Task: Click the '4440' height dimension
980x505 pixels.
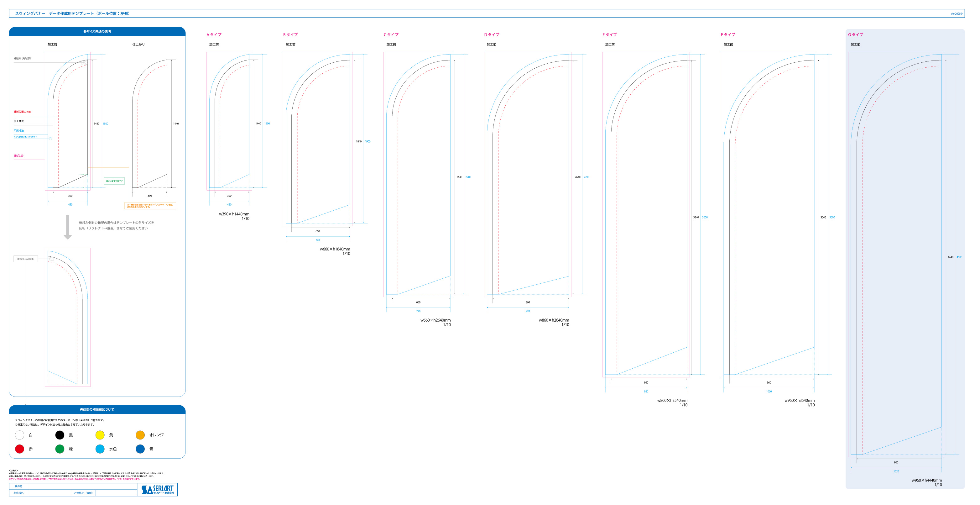Action: [950, 257]
